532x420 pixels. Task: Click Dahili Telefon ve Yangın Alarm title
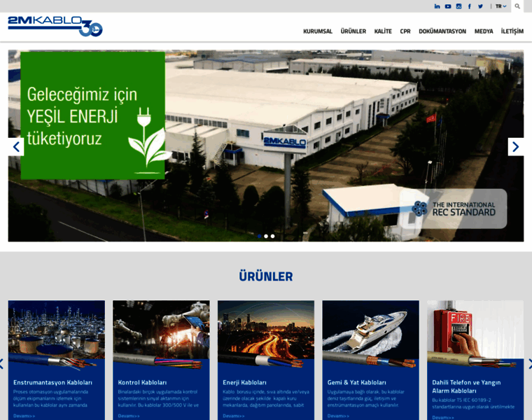pyautogui.click(x=466, y=386)
